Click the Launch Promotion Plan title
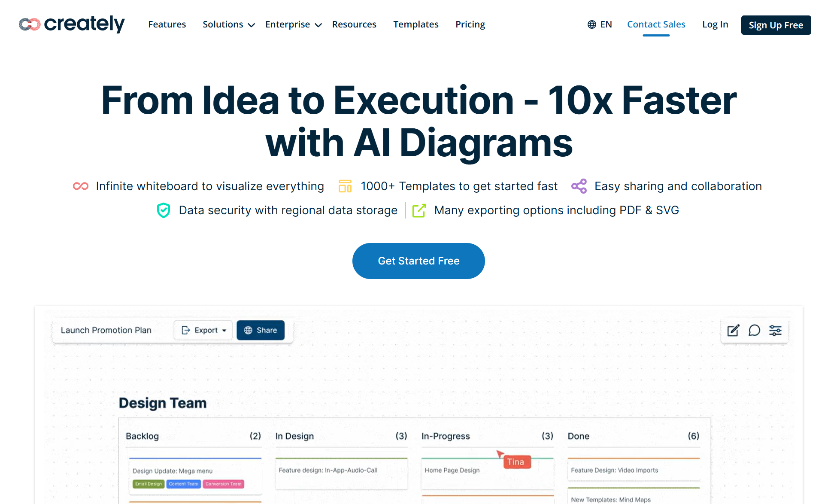The width and height of the screenshot is (837, 504). click(106, 330)
